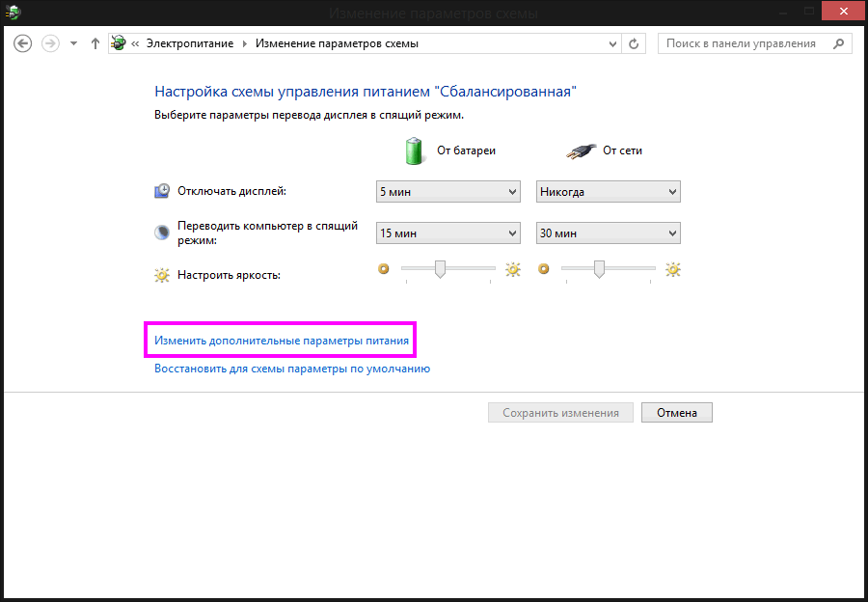The height and width of the screenshot is (602, 868).
Task: Click the power plug icon
Action: tap(578, 150)
